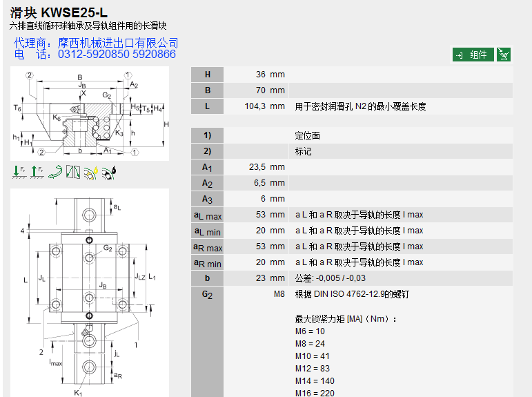Click the 定位面 description in row 1)
Screen dimensions: 532x397
tap(308, 136)
